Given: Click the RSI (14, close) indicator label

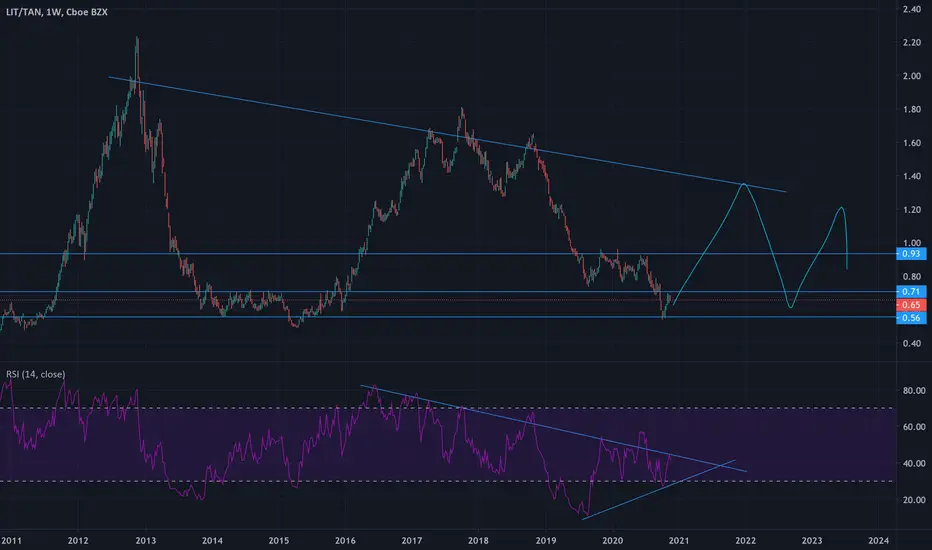Looking at the screenshot, I should [36, 374].
